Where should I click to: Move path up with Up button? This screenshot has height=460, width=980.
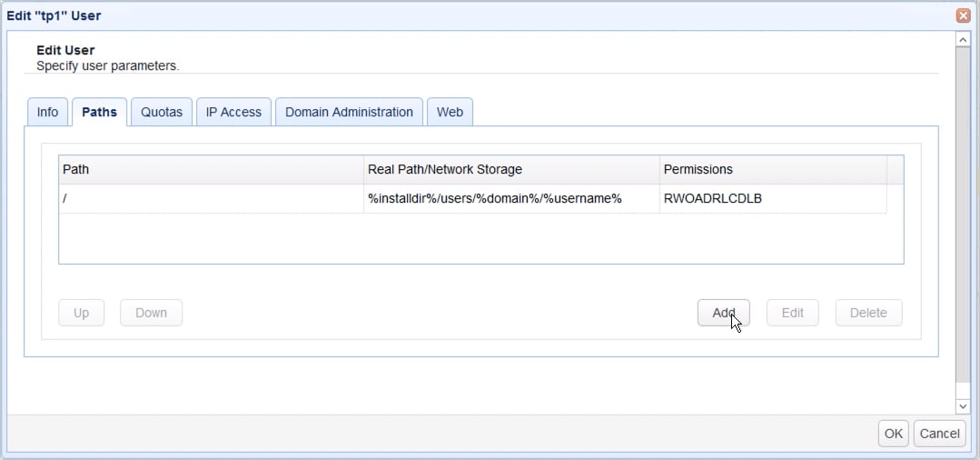point(81,313)
